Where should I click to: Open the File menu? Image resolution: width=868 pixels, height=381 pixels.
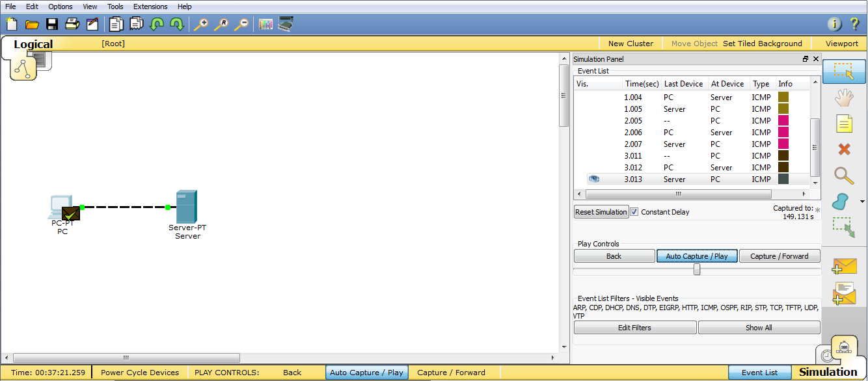tap(10, 7)
